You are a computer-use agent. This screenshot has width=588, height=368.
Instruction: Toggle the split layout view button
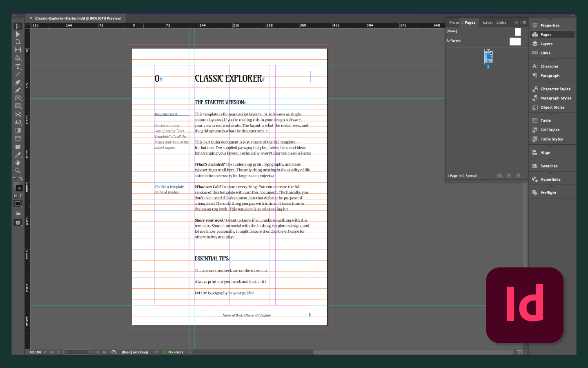pyautogui.click(x=519, y=352)
